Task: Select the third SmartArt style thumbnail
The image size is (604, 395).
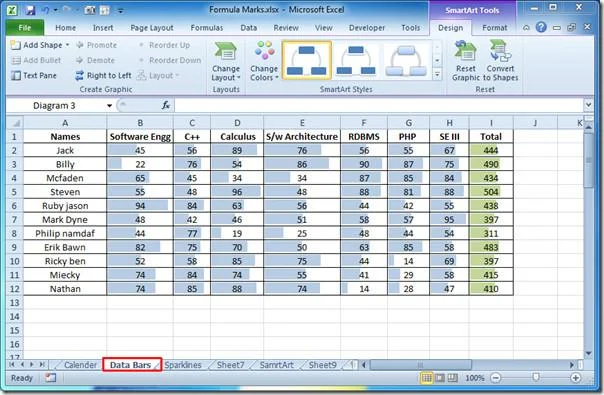Action: point(406,61)
